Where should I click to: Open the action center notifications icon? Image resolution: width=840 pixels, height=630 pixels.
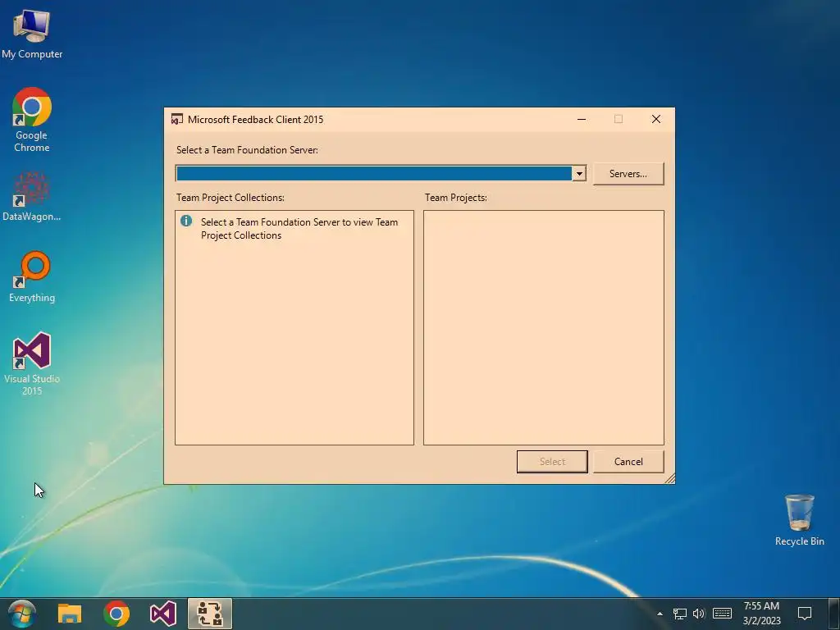coord(805,614)
